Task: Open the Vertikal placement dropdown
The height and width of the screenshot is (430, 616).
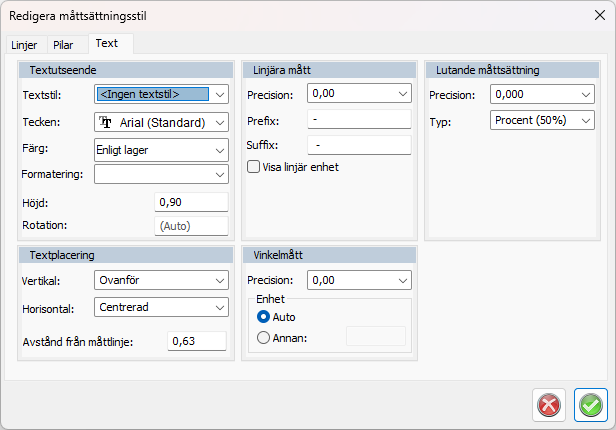Action: point(161,280)
